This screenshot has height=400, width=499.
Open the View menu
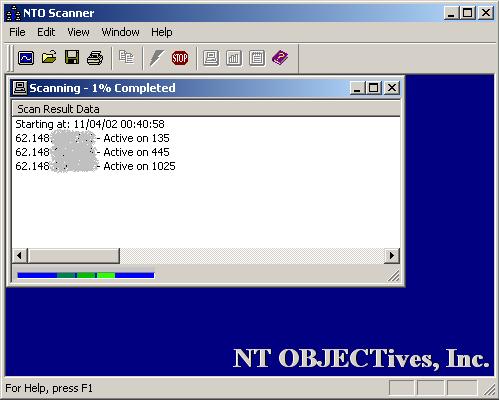pyautogui.click(x=78, y=32)
